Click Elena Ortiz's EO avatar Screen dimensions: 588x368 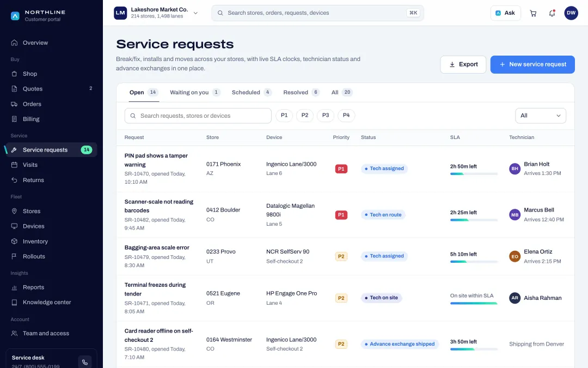point(514,256)
